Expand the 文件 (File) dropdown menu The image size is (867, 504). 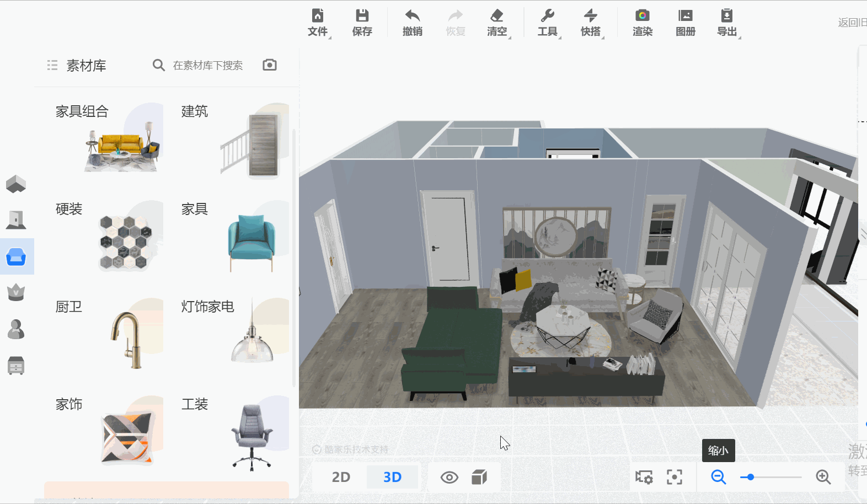point(318,23)
